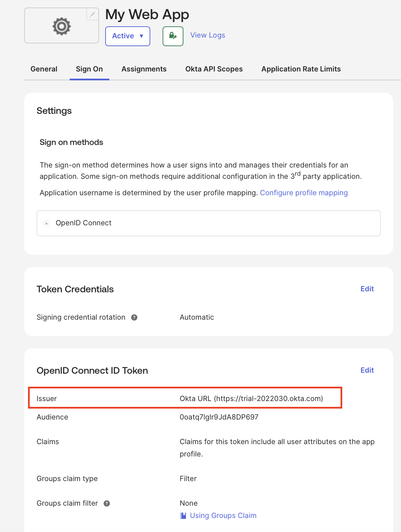The width and height of the screenshot is (401, 532).
Task: Click the document icon beside Using Groups Claim
Action: pyautogui.click(x=183, y=515)
